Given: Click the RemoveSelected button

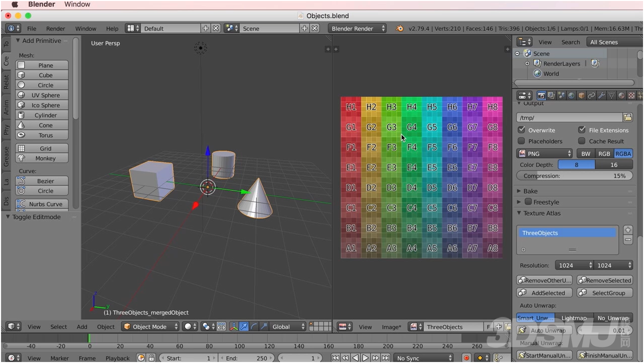Looking at the screenshot, I should click(605, 280).
